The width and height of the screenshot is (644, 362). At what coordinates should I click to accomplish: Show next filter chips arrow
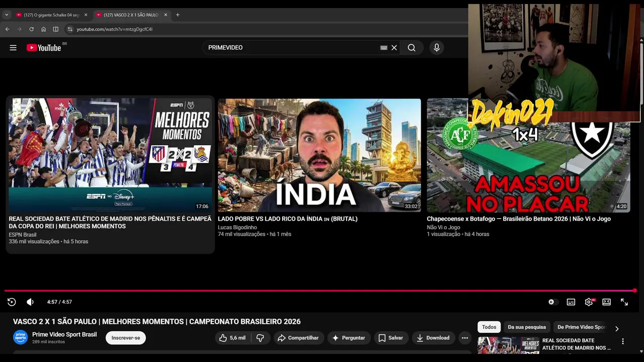tap(617, 329)
